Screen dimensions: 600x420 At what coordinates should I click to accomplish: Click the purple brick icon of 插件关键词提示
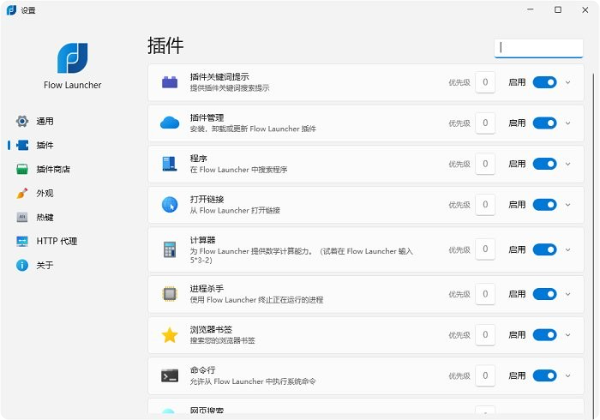[x=170, y=82]
